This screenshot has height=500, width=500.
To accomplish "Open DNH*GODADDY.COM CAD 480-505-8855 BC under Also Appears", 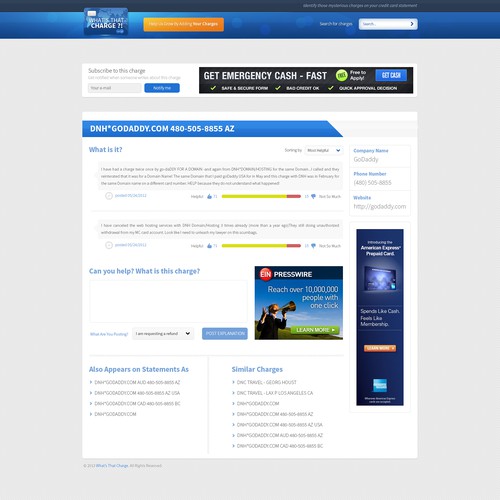I will click(x=137, y=404).
